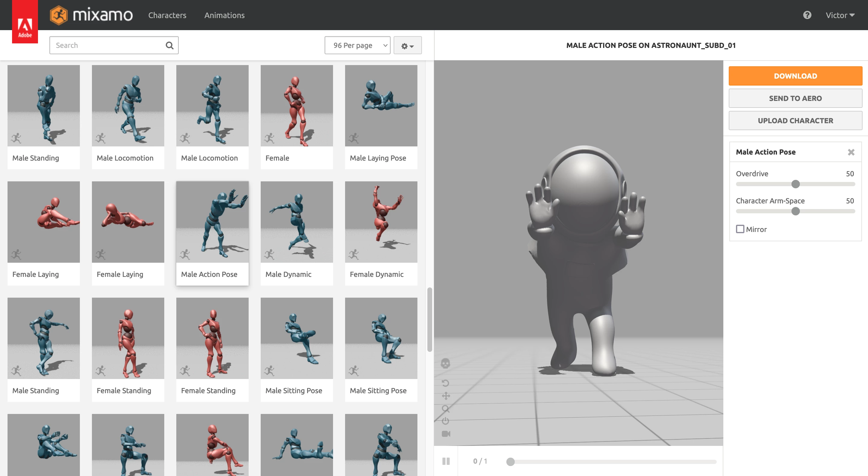Click the rotate view icon in the viewport

(x=445, y=383)
